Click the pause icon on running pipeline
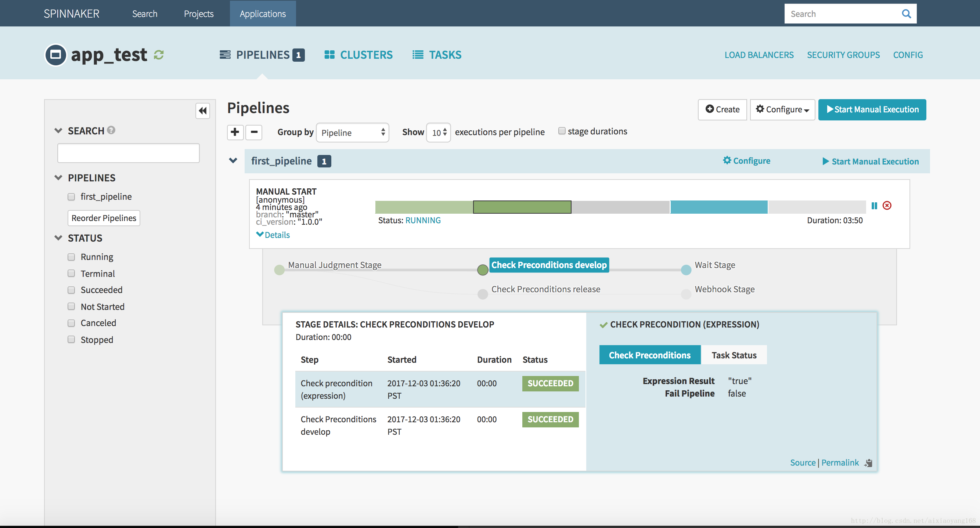Screen dimensions: 980x528 click(874, 206)
